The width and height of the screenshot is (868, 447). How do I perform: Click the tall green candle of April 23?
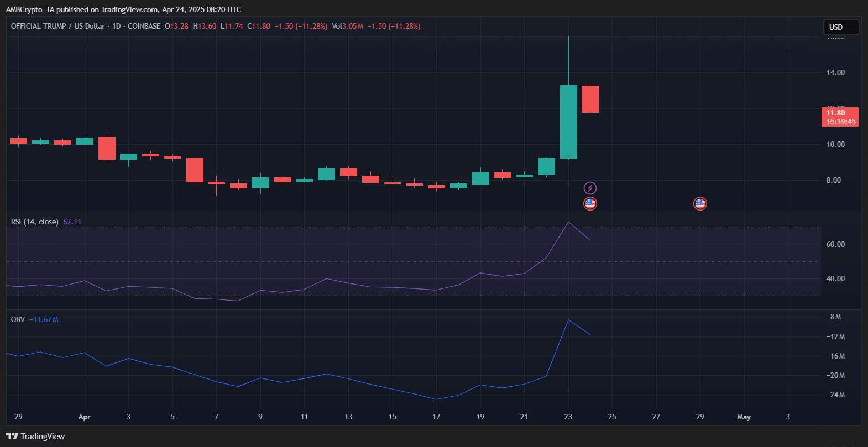click(568, 122)
